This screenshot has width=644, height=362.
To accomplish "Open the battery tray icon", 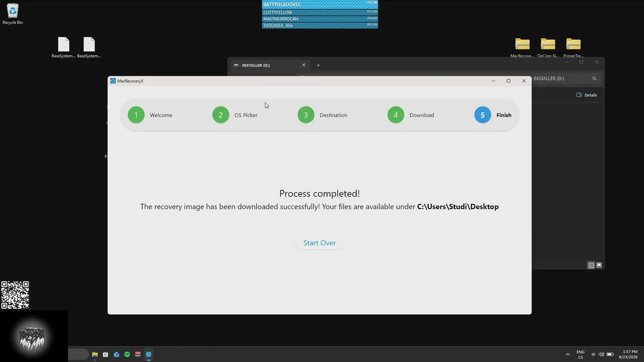I will click(610, 354).
